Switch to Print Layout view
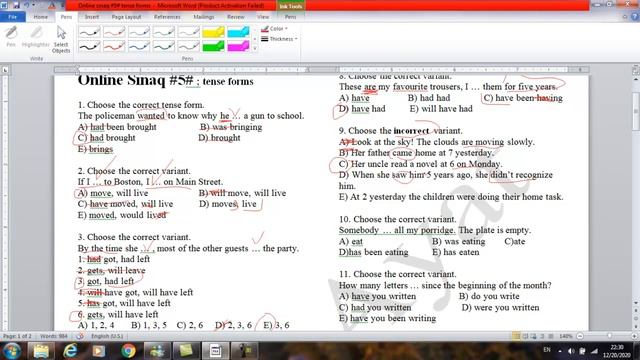The height and width of the screenshot is (360, 640). click(516, 336)
